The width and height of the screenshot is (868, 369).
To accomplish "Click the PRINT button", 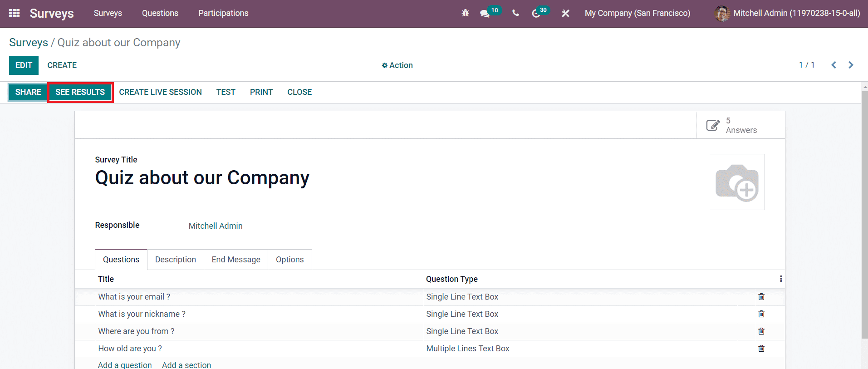I will click(x=261, y=92).
